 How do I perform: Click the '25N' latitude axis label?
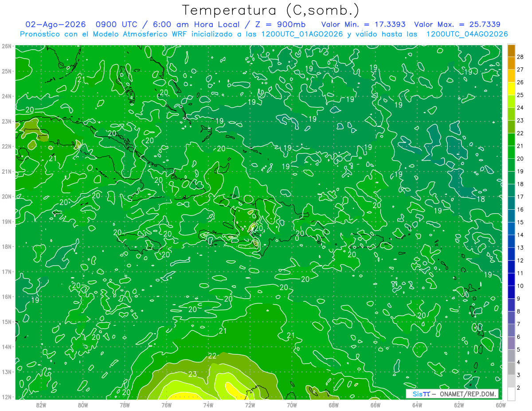tap(7, 71)
